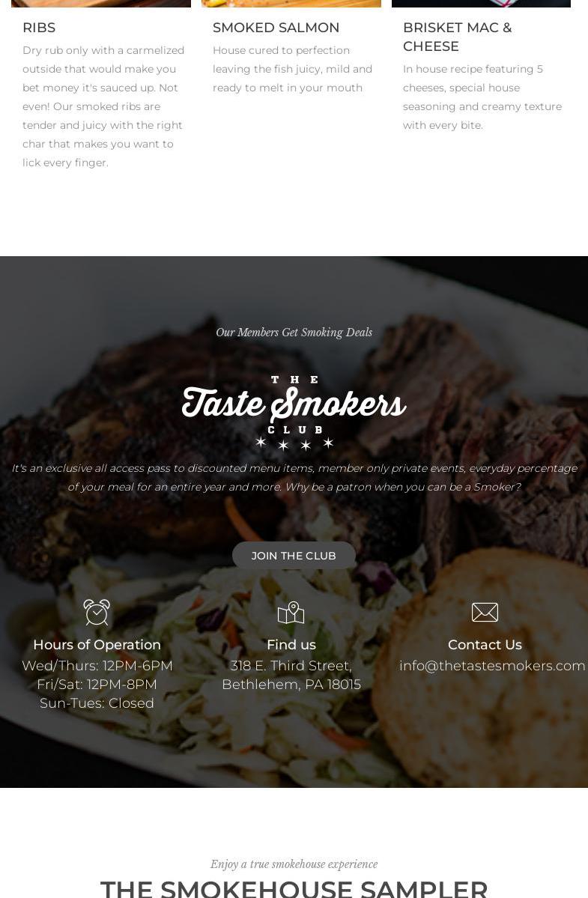Image resolution: width=588 pixels, height=898 pixels.
Task: Click the Hours of Operation title
Action: click(97, 644)
